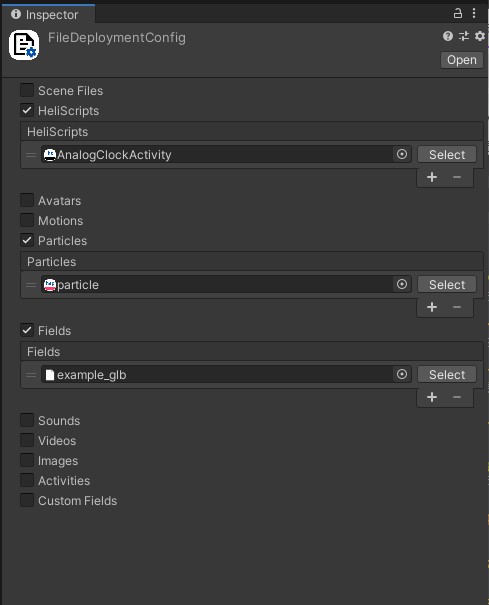489x605 pixels.
Task: Click the particle object field
Action: point(226,285)
